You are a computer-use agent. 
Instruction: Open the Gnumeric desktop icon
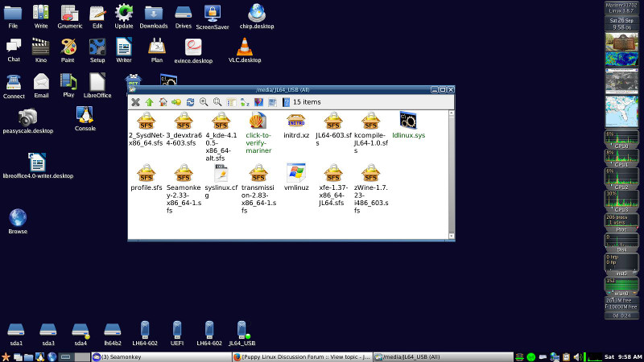coord(70,16)
